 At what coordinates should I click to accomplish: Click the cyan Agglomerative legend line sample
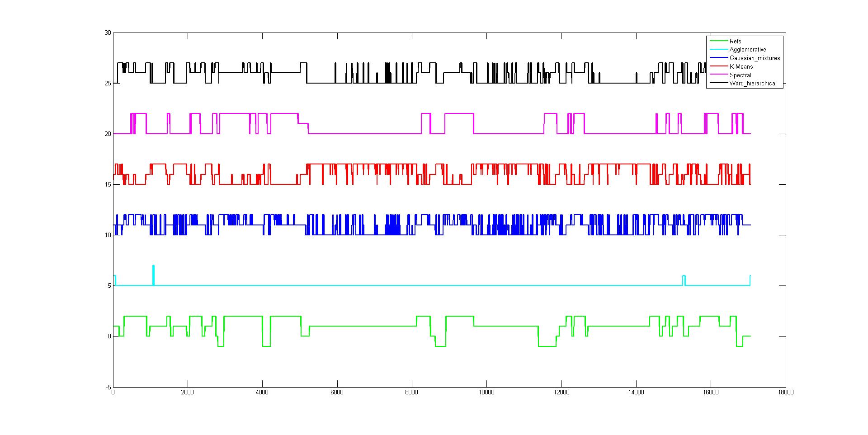point(718,50)
